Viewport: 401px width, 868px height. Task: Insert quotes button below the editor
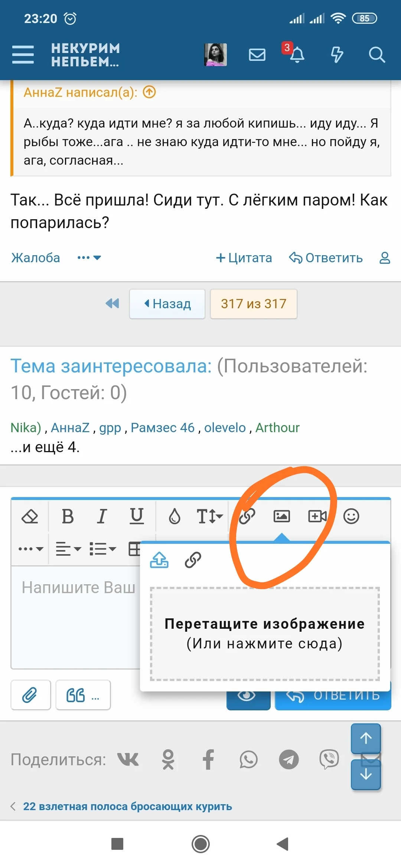83,695
